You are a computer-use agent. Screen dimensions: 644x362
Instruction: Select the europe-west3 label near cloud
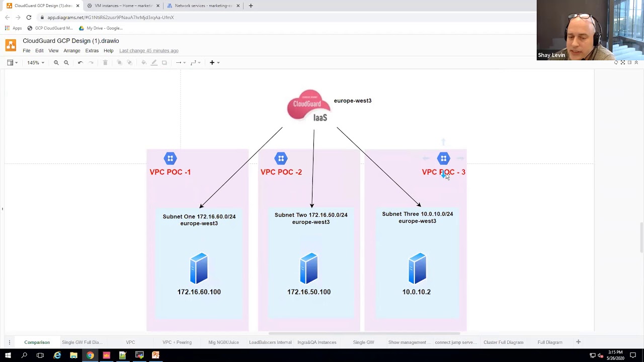353,101
